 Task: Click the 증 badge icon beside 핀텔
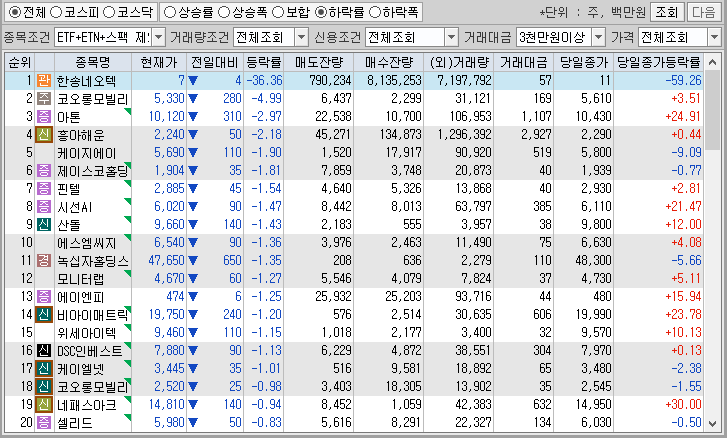[x=44, y=189]
